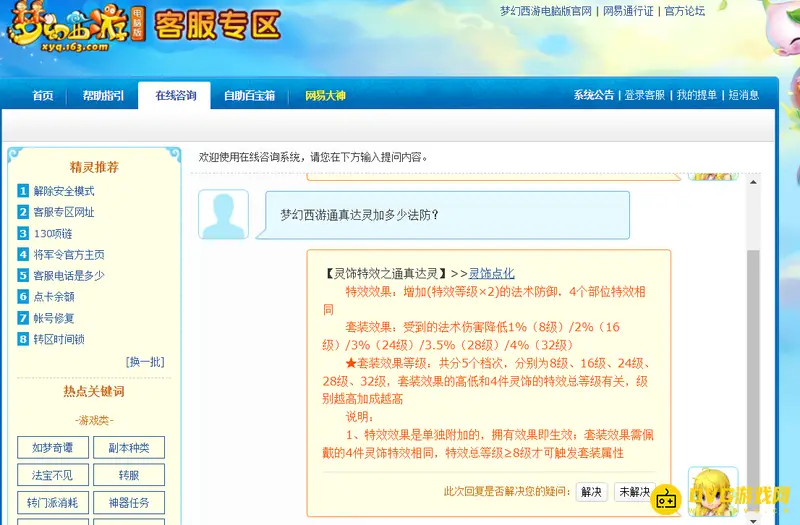Click [换一批] to refresh recommendations

[x=145, y=362]
